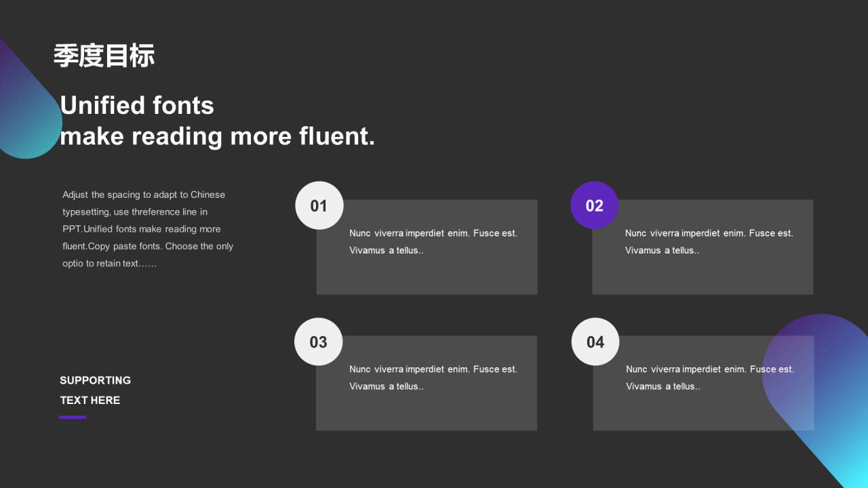Select the 04 circle badge

595,342
